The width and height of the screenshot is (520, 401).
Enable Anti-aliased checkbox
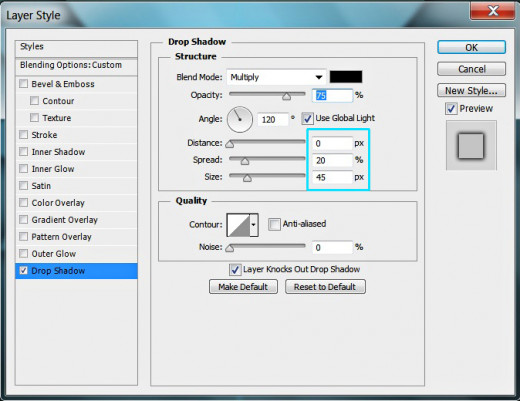(274, 224)
